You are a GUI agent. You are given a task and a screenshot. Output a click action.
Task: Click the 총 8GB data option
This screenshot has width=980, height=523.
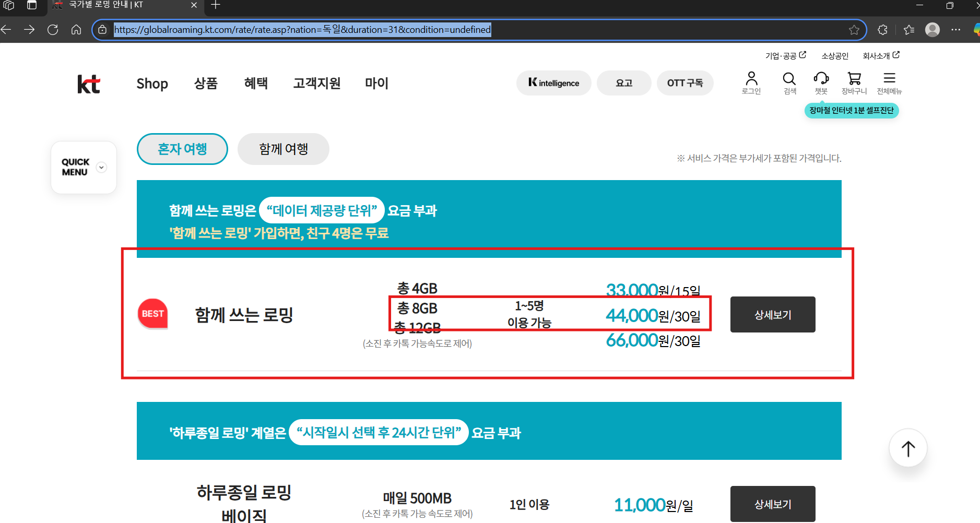pos(417,308)
